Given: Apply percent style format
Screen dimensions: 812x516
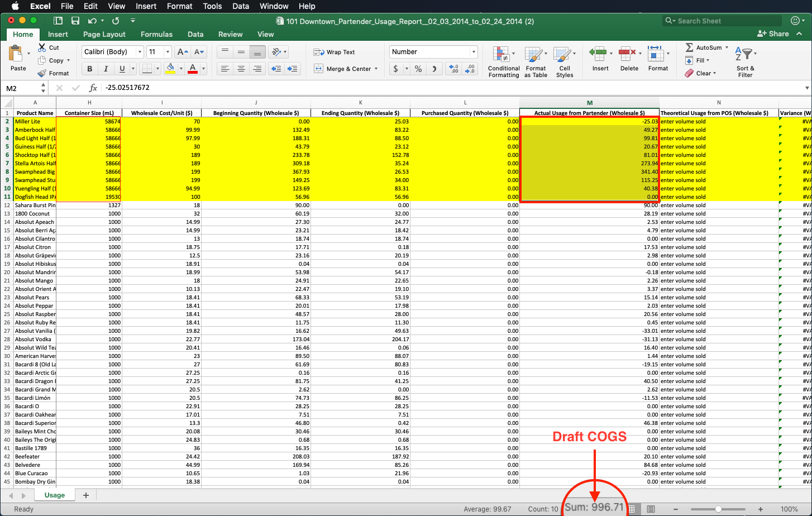Looking at the screenshot, I should coord(419,69).
